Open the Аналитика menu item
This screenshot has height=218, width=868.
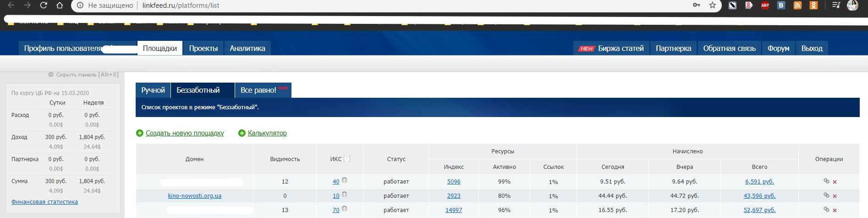click(x=247, y=48)
